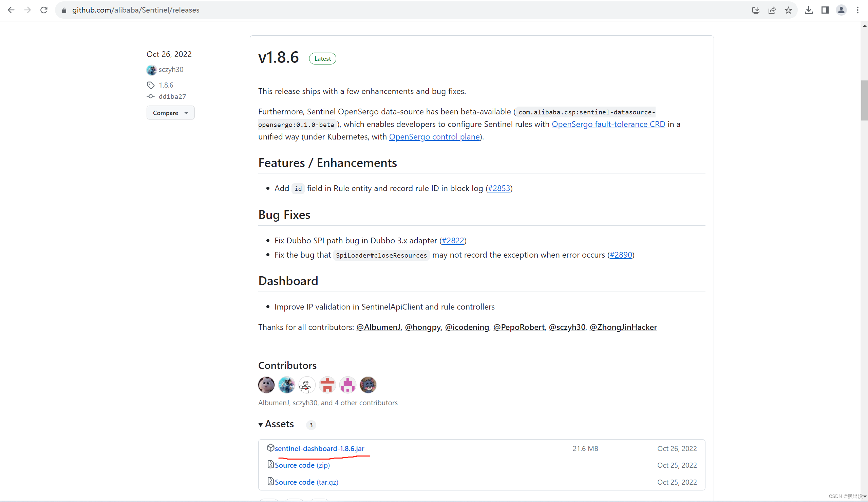Open browser downloads icon
The image size is (868, 502).
tap(808, 10)
